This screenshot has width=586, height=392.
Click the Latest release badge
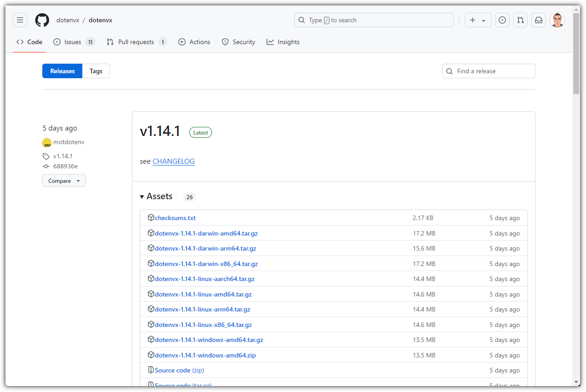(x=201, y=133)
